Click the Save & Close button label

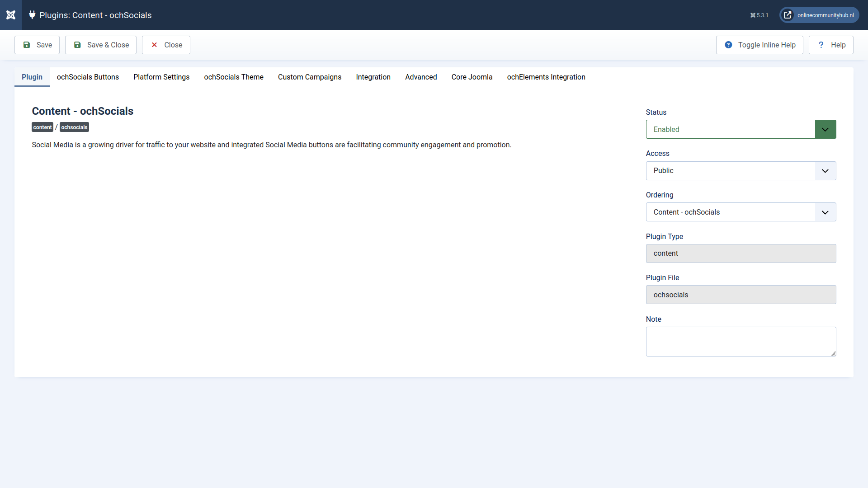108,45
